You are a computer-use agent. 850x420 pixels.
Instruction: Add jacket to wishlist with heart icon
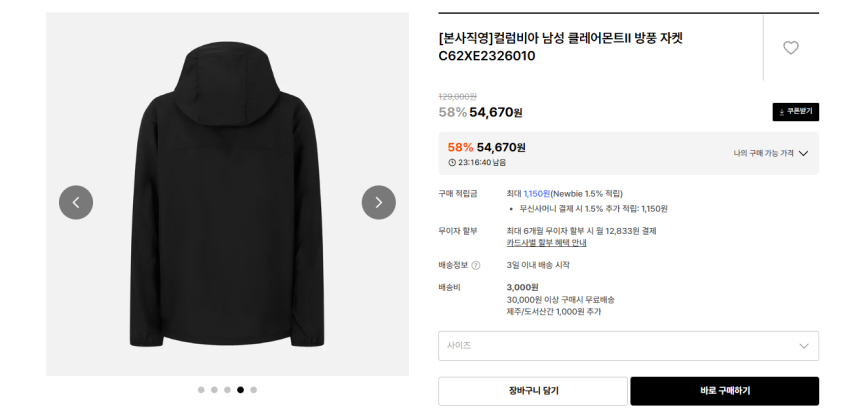coord(790,47)
